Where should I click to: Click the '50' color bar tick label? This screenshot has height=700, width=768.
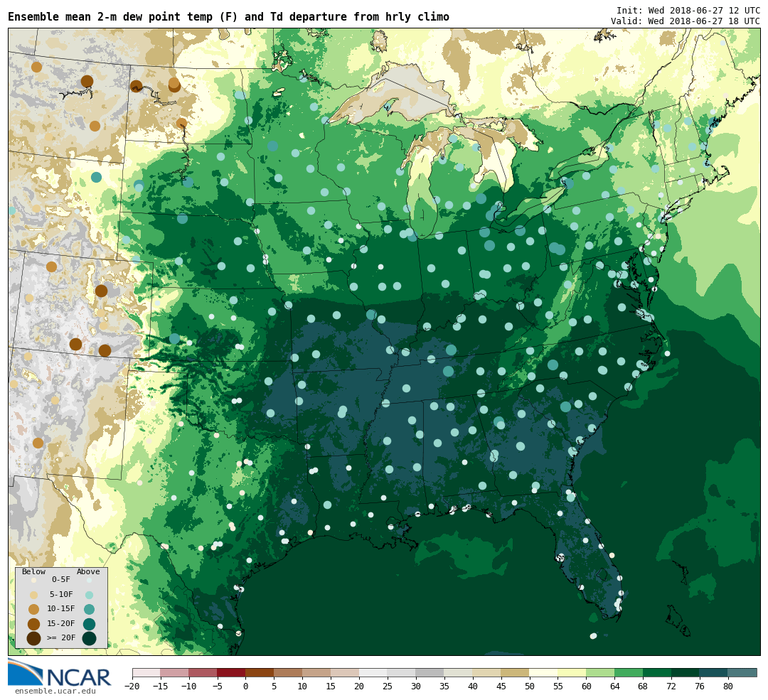[530, 686]
